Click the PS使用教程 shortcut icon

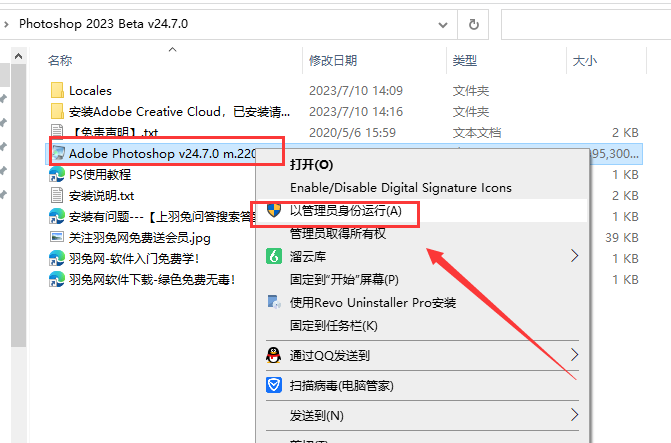[57, 175]
